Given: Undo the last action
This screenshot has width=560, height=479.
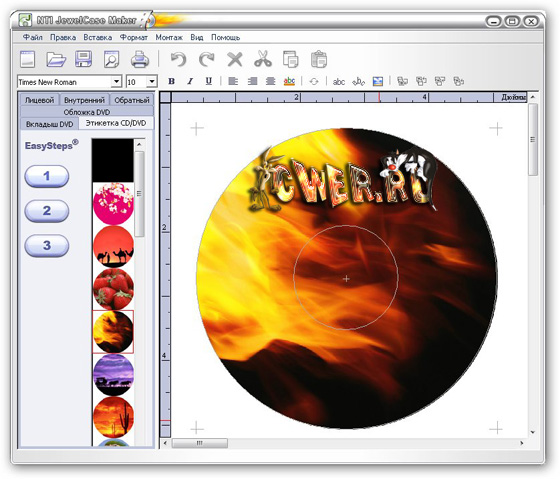Looking at the screenshot, I should [x=179, y=59].
